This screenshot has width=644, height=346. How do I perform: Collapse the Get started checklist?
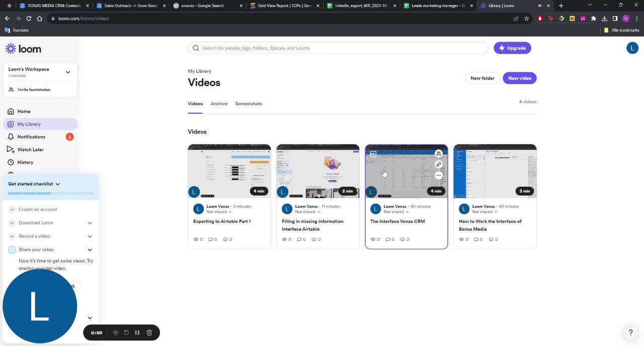click(x=57, y=184)
